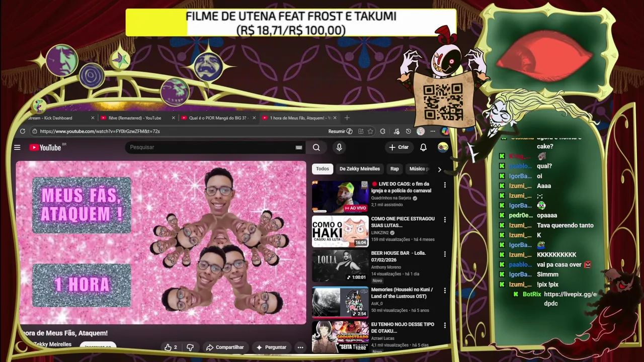Click the Quadrinhos na Sarjeta channel name
Screen dimensions: 644x362
[x=391, y=198]
